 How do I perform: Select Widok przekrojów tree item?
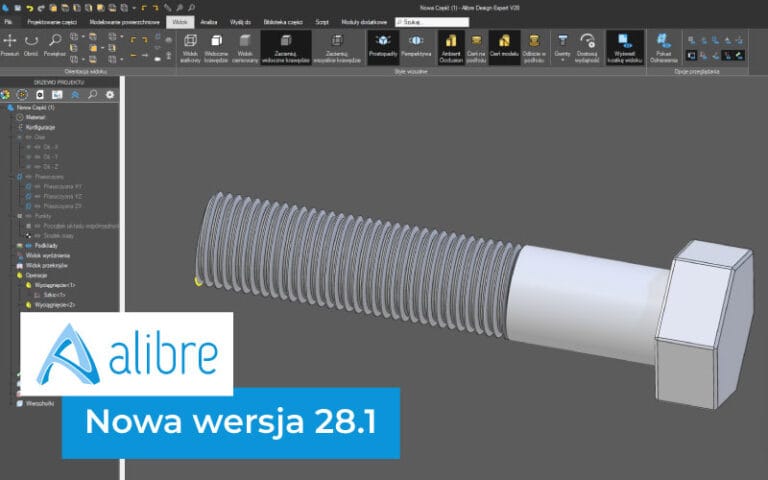(x=47, y=265)
